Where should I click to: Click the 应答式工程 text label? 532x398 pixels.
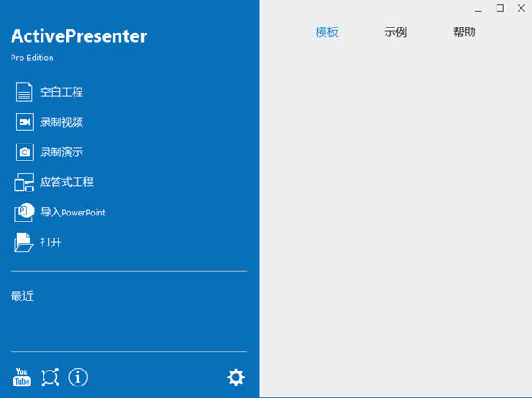click(x=66, y=183)
